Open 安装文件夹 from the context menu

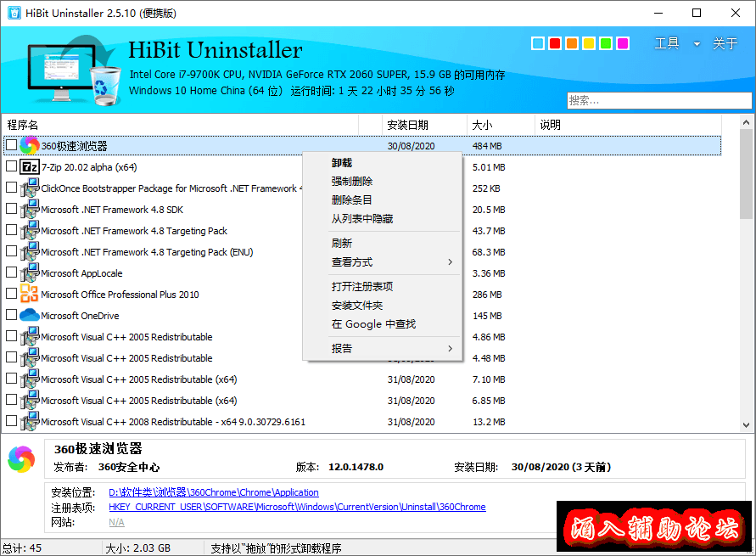382,306
